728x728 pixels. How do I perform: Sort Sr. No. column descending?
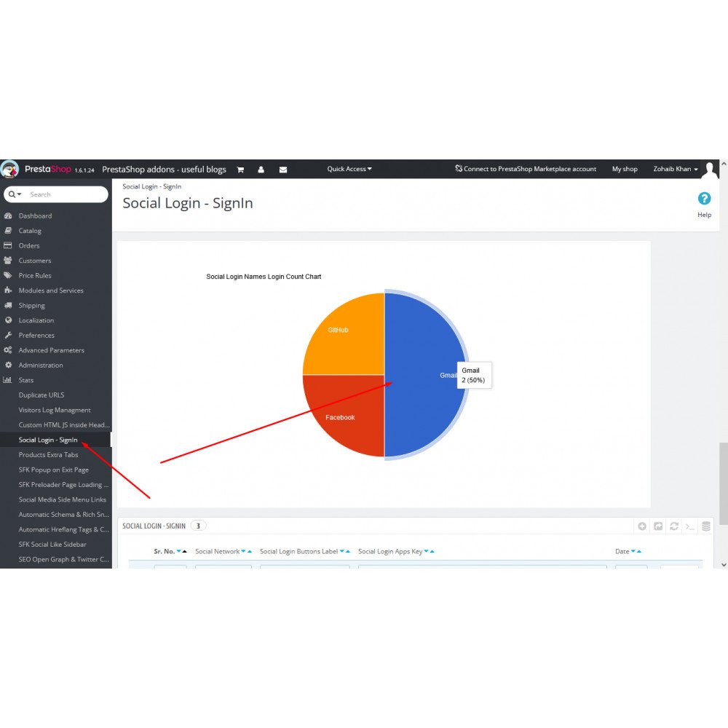click(179, 551)
